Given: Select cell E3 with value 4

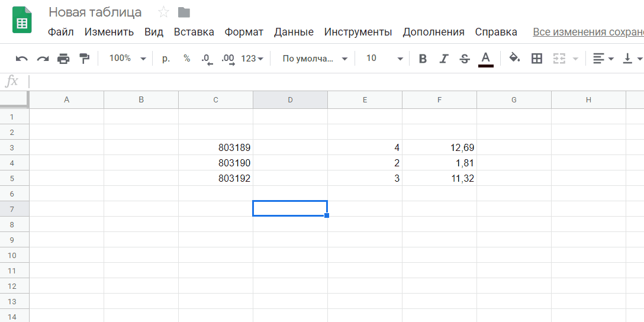Looking at the screenshot, I should pos(365,147).
